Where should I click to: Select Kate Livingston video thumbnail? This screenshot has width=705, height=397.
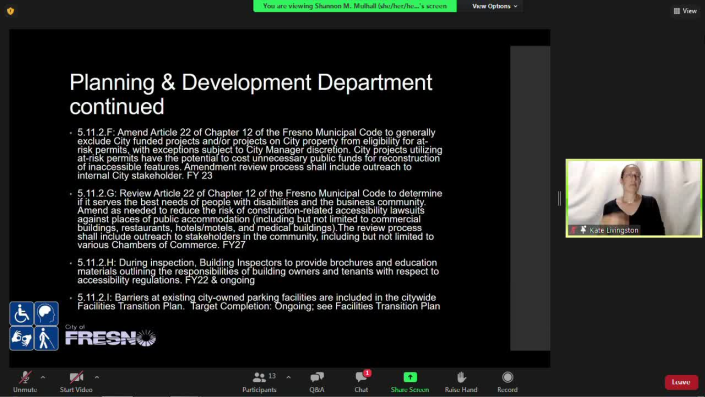634,198
